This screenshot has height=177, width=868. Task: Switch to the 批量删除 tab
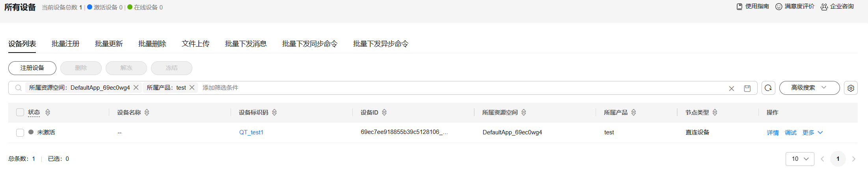tap(152, 44)
